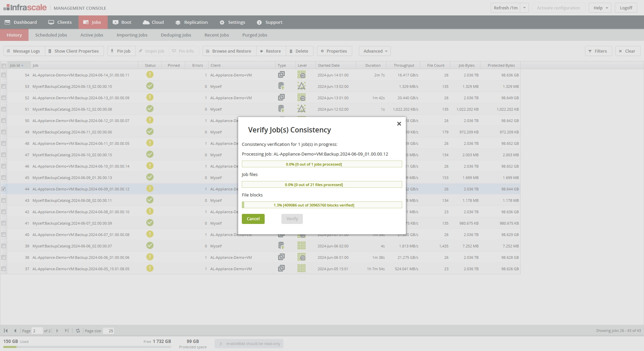Viewport: 644px width, 351px height.
Task: Click the green success status icon for job 53
Action: coord(150,86)
